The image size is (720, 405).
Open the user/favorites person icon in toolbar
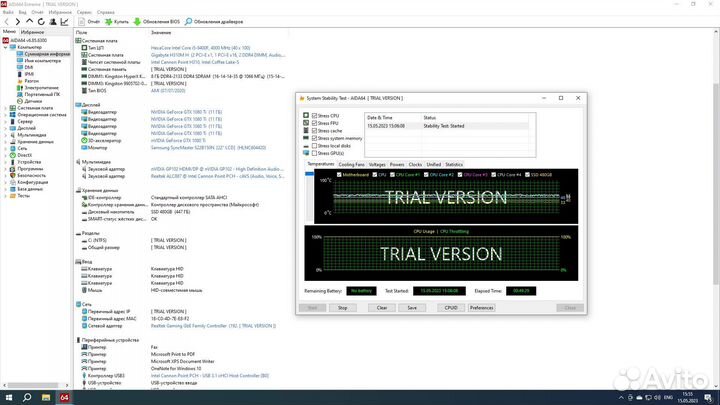tap(53, 22)
